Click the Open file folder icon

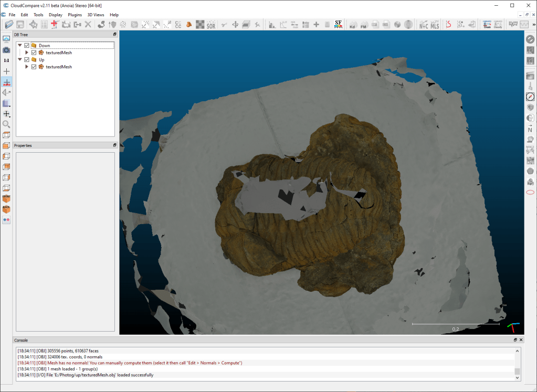point(9,25)
